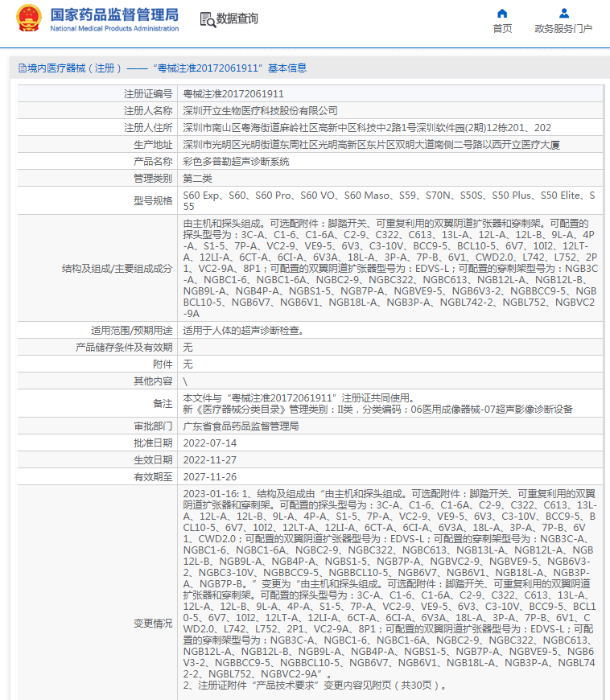Select the value 粤械注准20172061911 in the first row
The height and width of the screenshot is (700, 610).
[233, 94]
